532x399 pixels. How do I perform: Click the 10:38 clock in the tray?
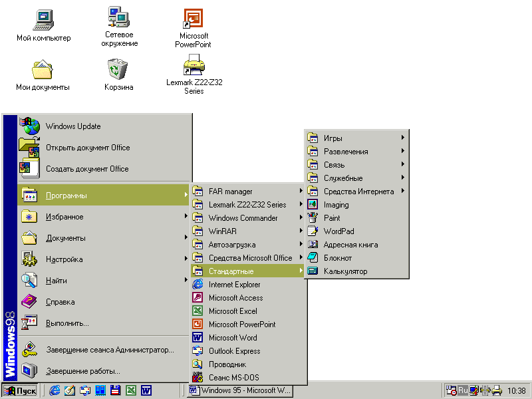(516, 391)
